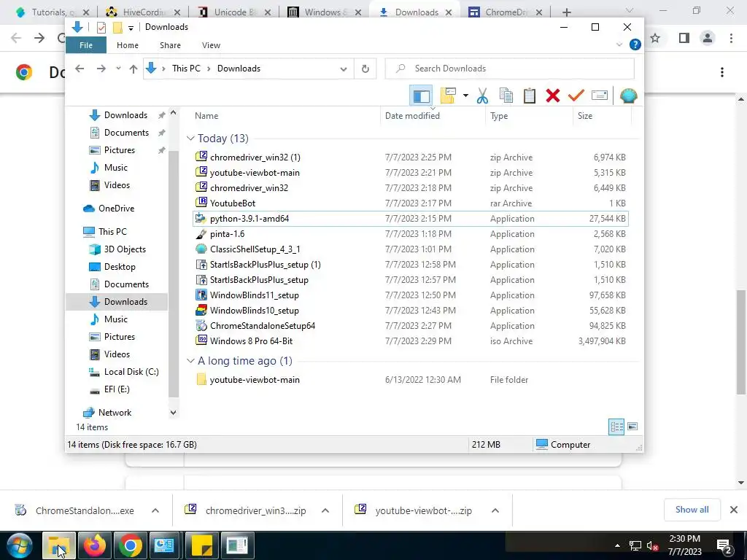The height and width of the screenshot is (560, 747).
Task: Open Classic Shell settings shell icon
Action: point(628,96)
